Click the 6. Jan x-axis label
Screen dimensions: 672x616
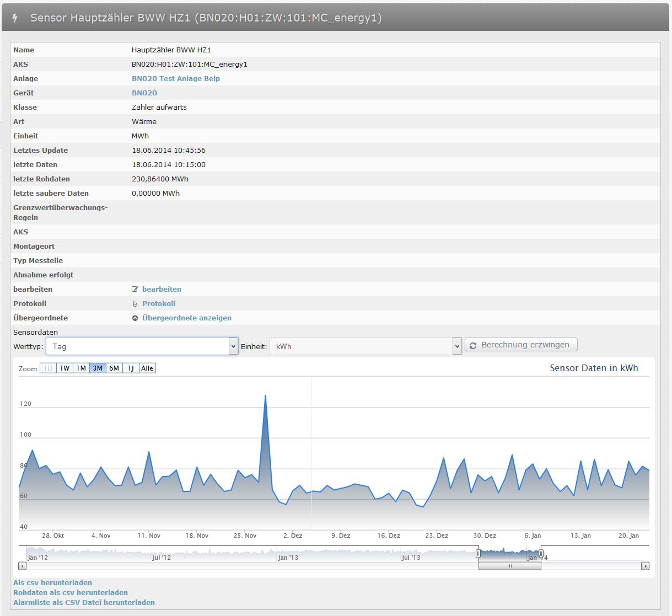click(533, 535)
